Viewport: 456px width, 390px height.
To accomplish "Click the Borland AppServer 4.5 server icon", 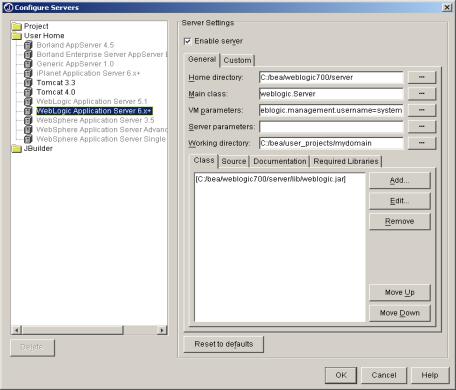I will tap(28, 45).
